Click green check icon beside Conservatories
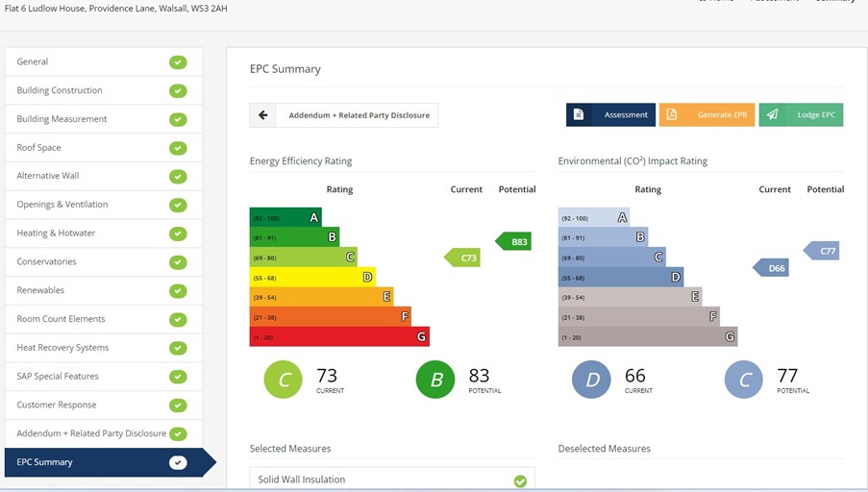This screenshot has width=868, height=492. click(178, 262)
